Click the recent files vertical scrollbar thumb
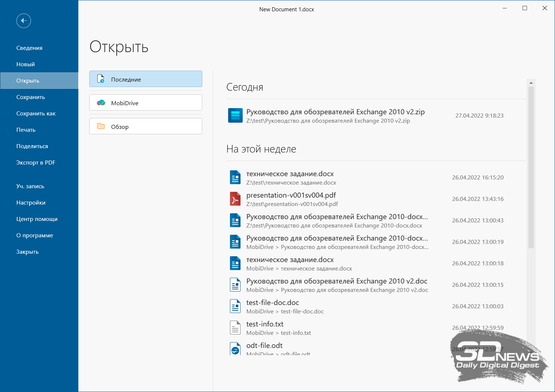 tap(531, 167)
